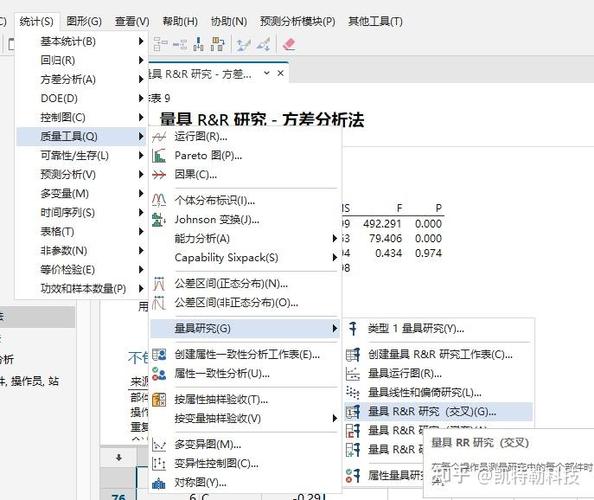
Task: Click the Run Chart (运行图) icon
Action: pos(159,137)
